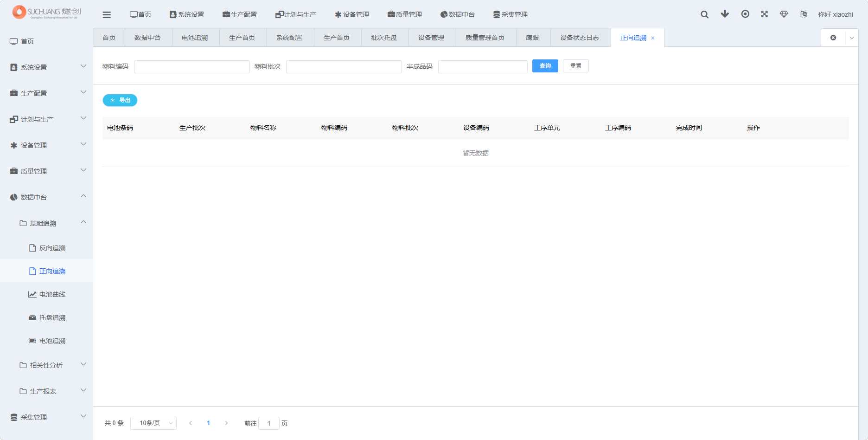Click the 系统设置 sidebar icon
This screenshot has width=868, height=440.
pos(14,67)
